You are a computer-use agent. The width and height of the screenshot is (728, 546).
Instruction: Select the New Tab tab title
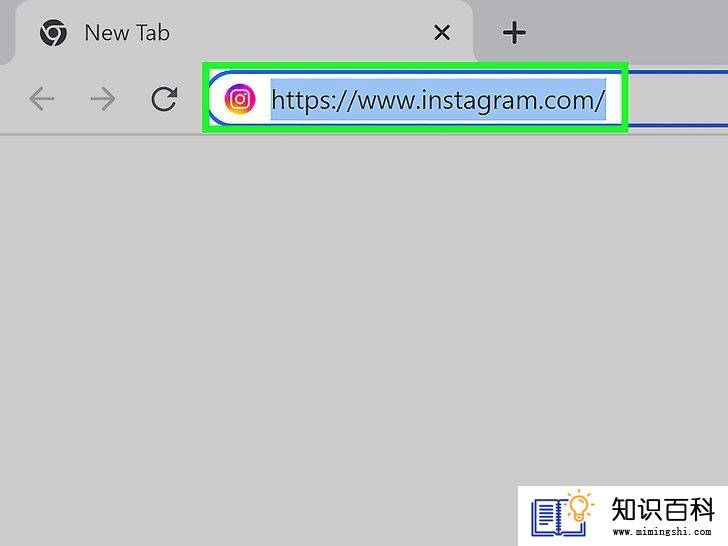point(127,33)
